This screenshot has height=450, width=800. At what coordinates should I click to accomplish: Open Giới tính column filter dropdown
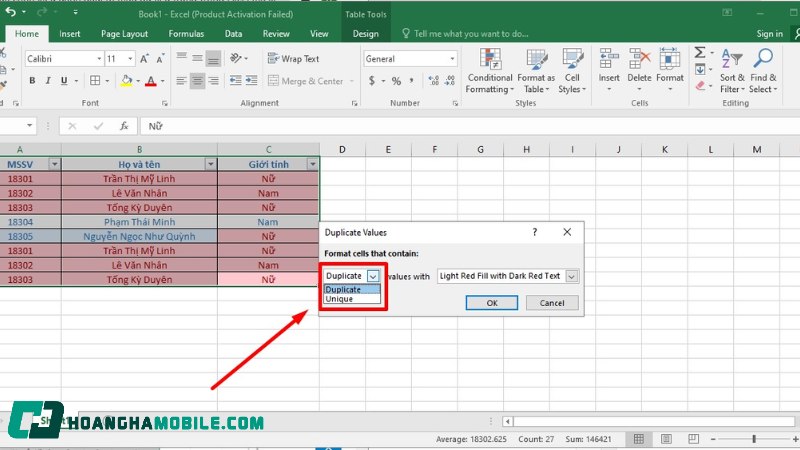(x=313, y=164)
